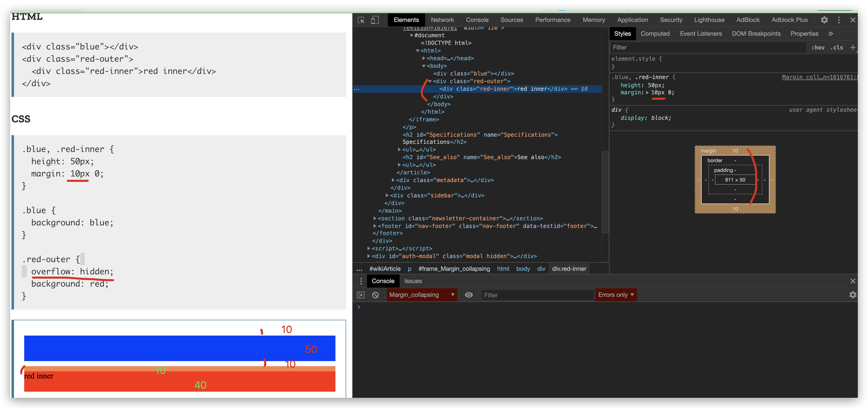Click the div.red-inner breadcrumb
868x408 pixels.
click(569, 269)
